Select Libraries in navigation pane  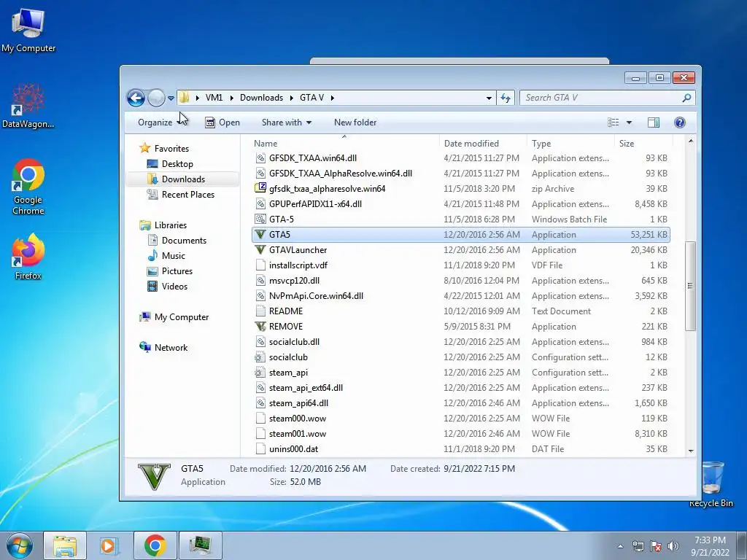click(163, 225)
